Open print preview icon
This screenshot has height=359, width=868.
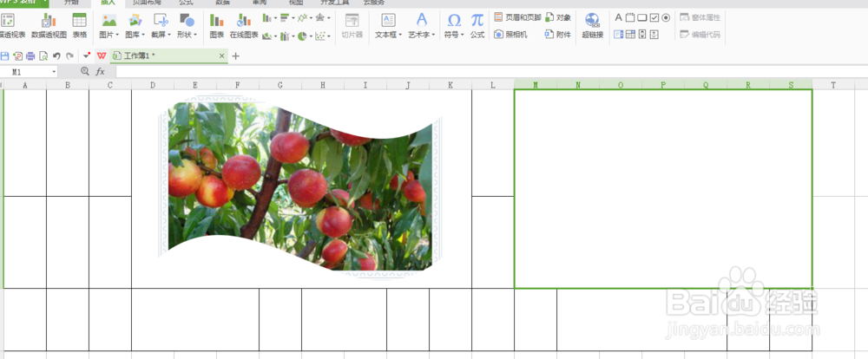click(x=43, y=55)
